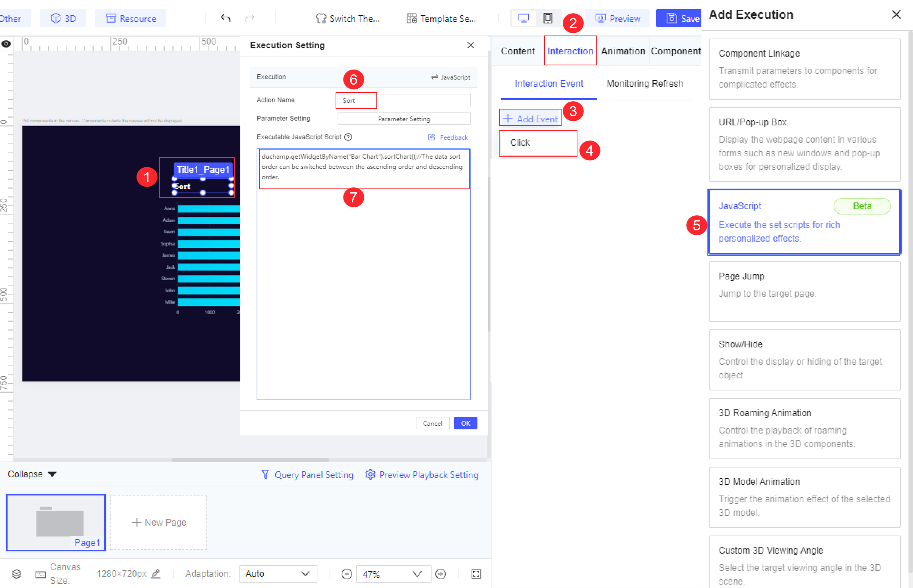The height and width of the screenshot is (588, 913).
Task: Add a New Page
Action: tap(159, 522)
